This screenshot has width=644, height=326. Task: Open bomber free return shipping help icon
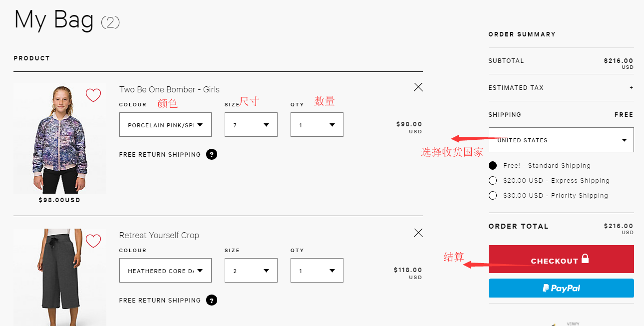(x=212, y=154)
